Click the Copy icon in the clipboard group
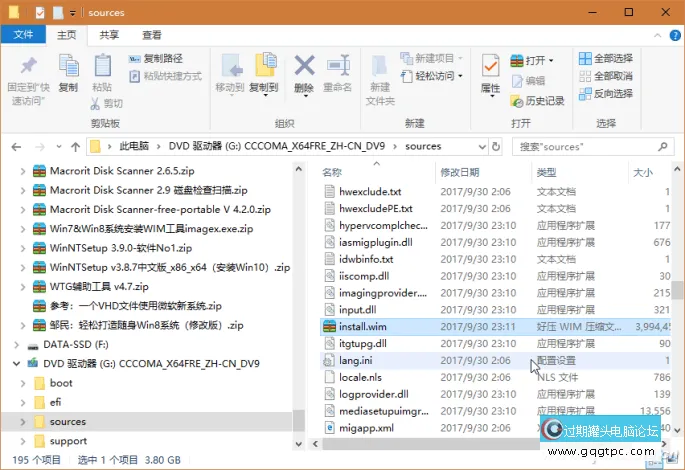The width and height of the screenshot is (685, 470). coord(69,66)
